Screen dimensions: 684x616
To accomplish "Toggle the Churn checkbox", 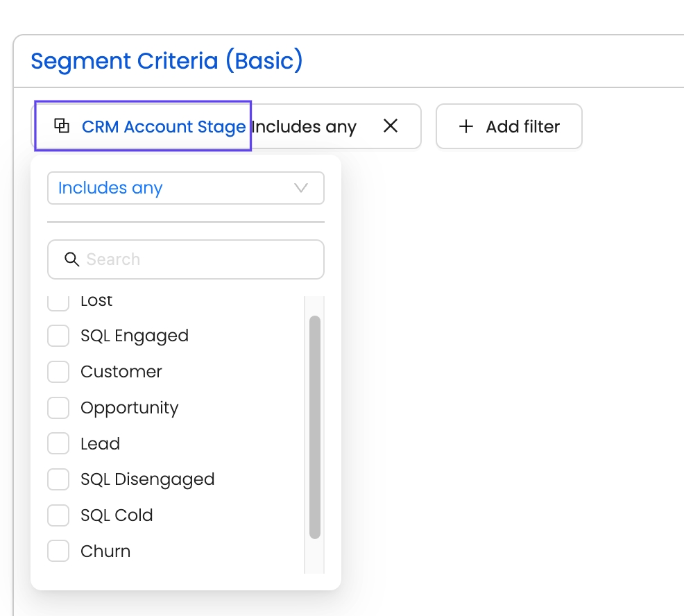I will click(58, 551).
